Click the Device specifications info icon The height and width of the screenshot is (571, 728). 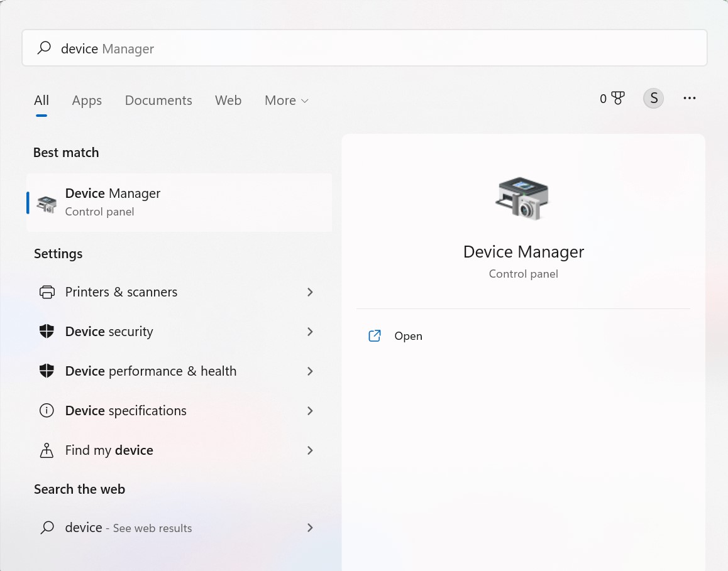click(47, 411)
